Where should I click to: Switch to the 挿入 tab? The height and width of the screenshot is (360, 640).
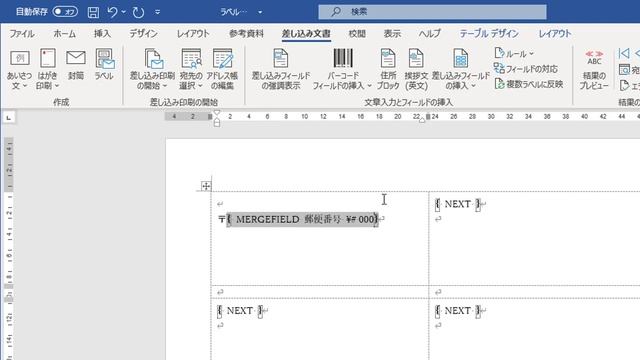pyautogui.click(x=102, y=34)
